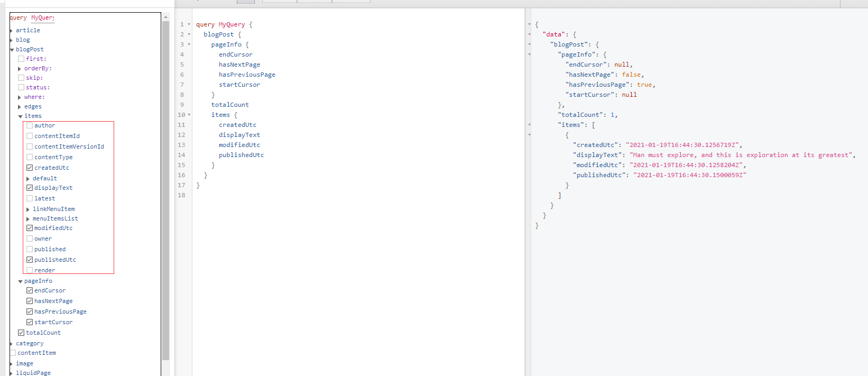This screenshot has width=868, height=376.
Task: Collapse the blogPost node in explorer
Action: click(12, 50)
